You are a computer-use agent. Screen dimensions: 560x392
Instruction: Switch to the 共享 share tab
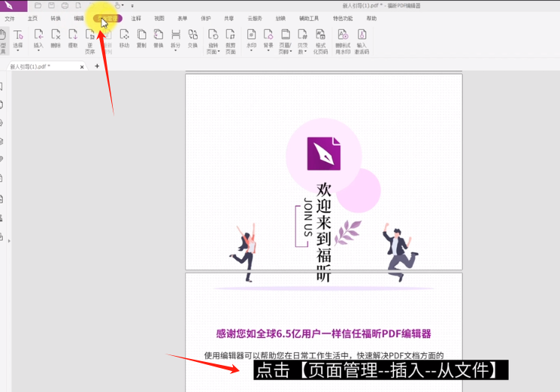(x=229, y=19)
